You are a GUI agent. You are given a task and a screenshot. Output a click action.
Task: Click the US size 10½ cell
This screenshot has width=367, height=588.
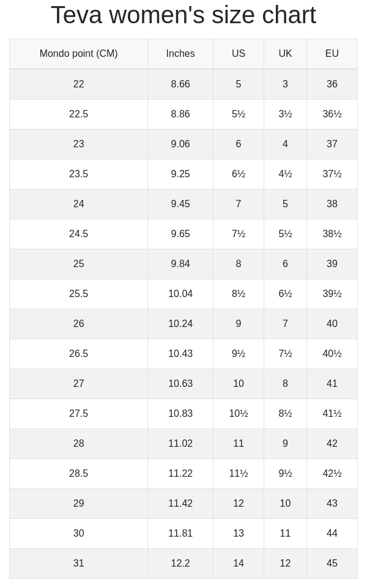pyautogui.click(x=239, y=413)
